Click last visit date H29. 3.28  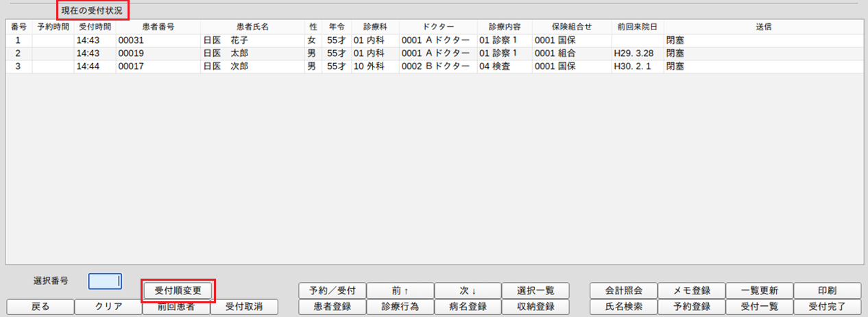(632, 53)
